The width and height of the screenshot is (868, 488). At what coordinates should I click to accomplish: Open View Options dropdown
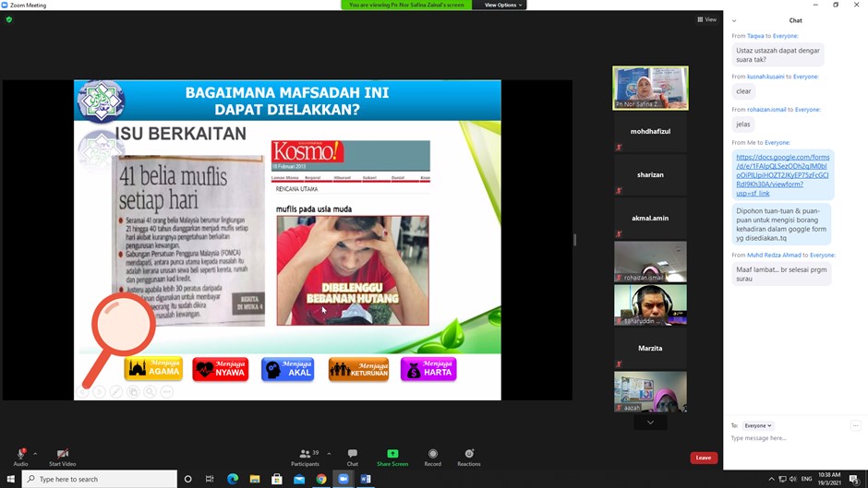[x=503, y=5]
